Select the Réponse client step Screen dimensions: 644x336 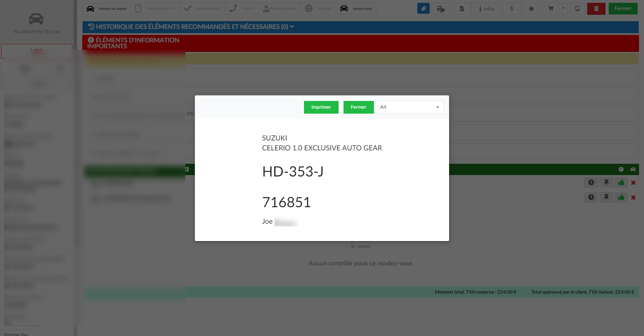280,9
